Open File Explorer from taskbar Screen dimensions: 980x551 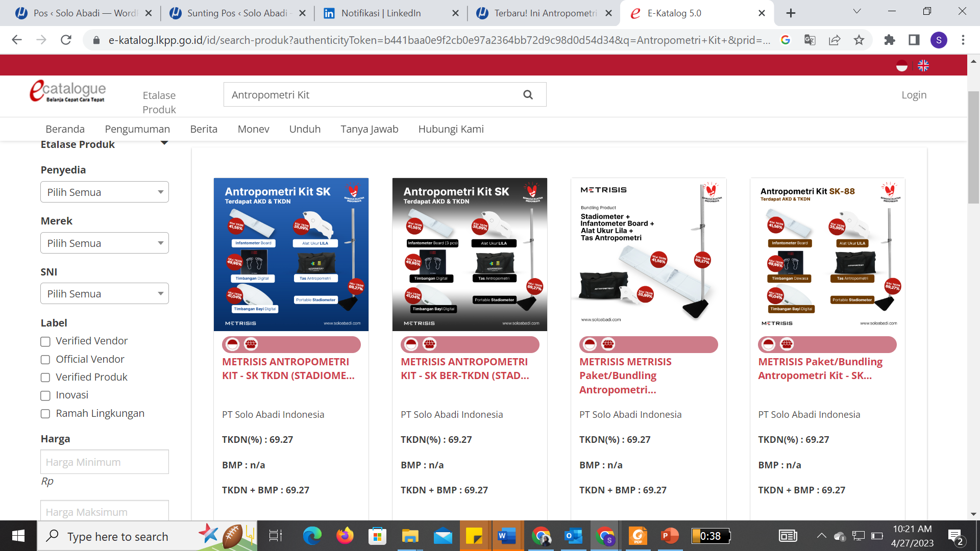click(410, 536)
